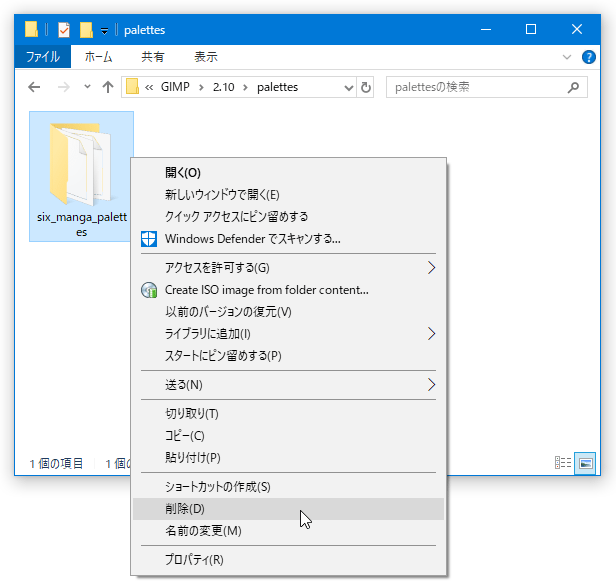This screenshot has width=616, height=588.
Task: Select the six_manga_palettes folder
Action: [81, 176]
